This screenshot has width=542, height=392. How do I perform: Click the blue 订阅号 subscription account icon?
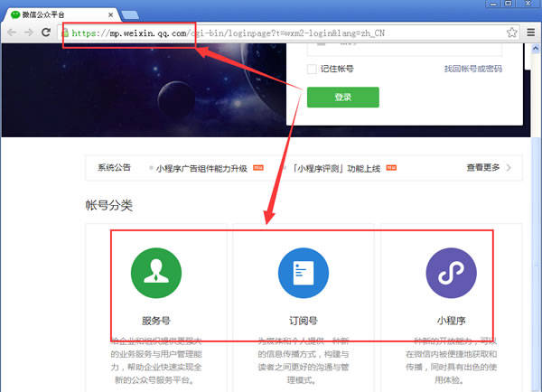coord(304,273)
